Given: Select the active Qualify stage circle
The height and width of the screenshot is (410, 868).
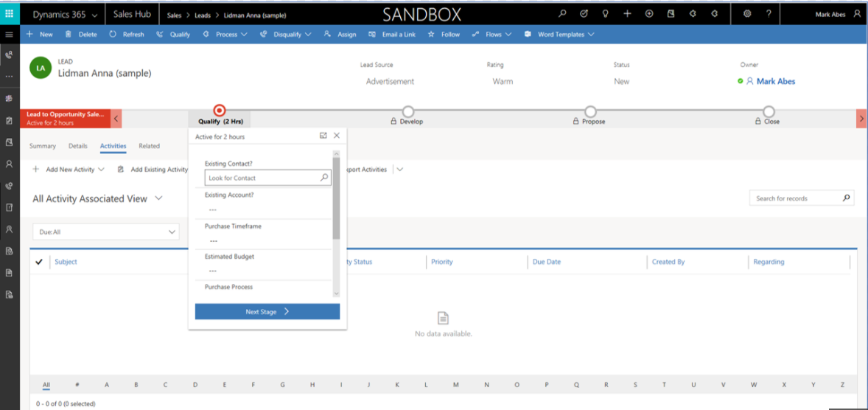Looking at the screenshot, I should 220,111.
